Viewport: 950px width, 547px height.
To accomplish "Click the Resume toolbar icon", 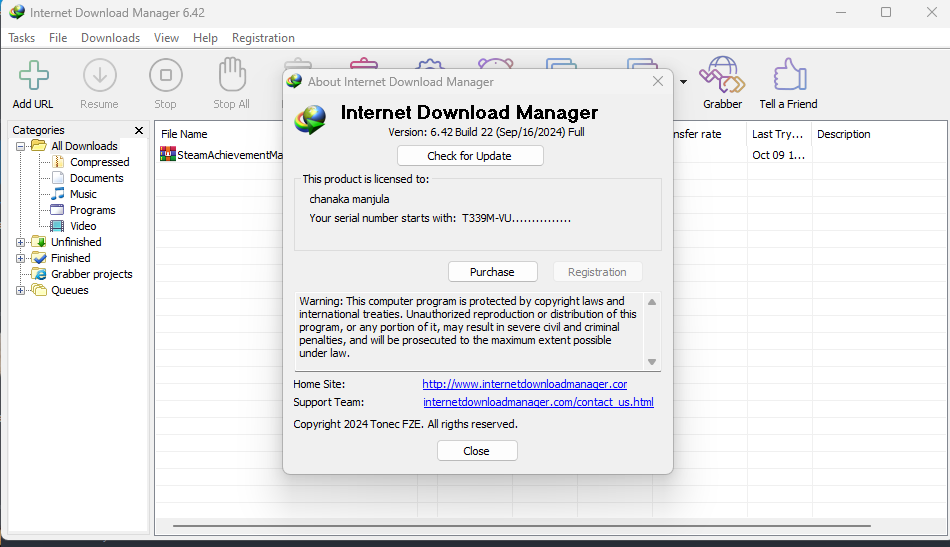I will click(x=99, y=75).
